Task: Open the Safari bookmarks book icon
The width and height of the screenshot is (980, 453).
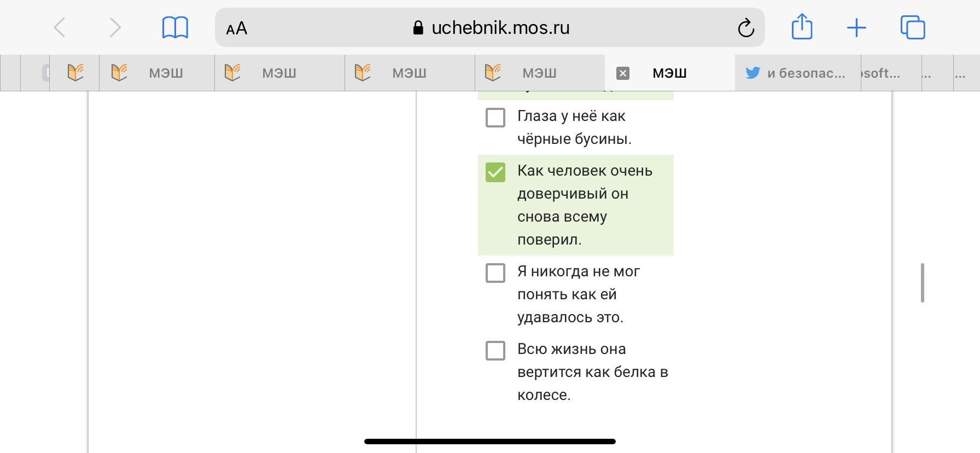Action: tap(175, 28)
